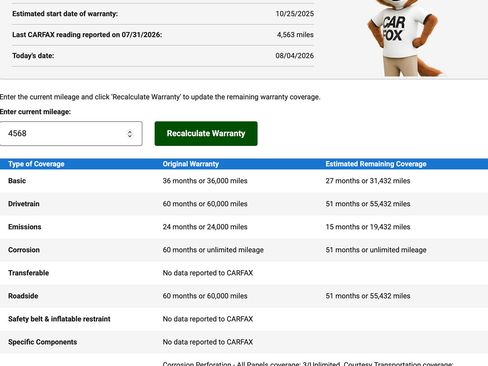Click today's date value '08/04/2026'
Image resolution: width=488 pixels, height=366 pixels.
click(x=295, y=56)
